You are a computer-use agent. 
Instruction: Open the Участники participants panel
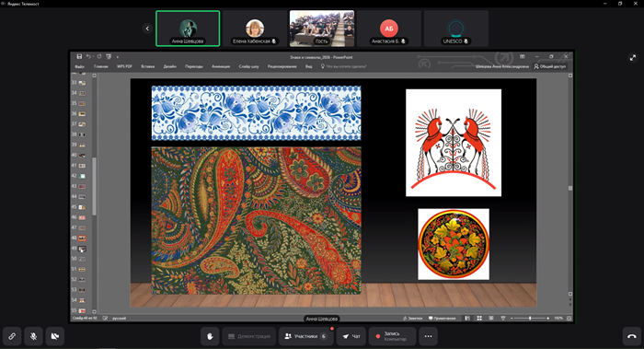click(305, 336)
